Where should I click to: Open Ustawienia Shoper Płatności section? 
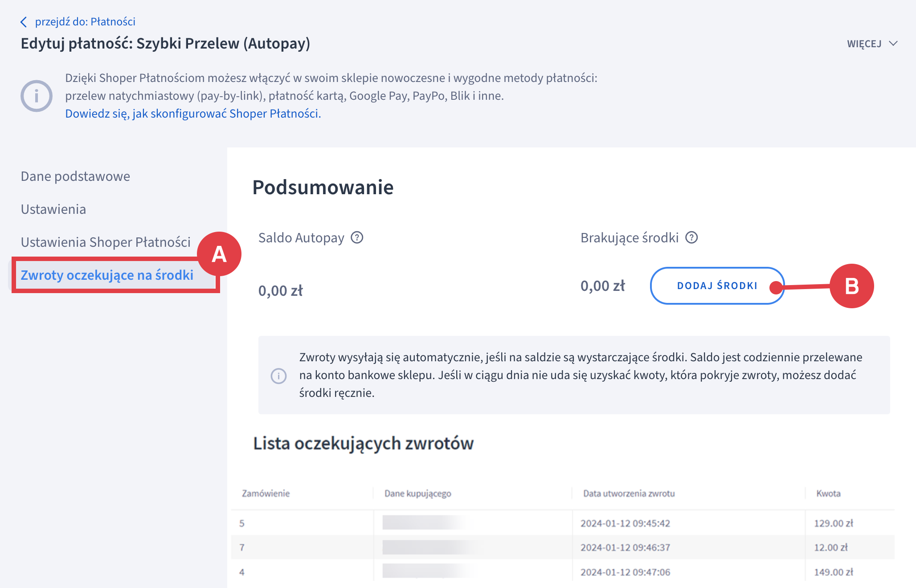[106, 242]
